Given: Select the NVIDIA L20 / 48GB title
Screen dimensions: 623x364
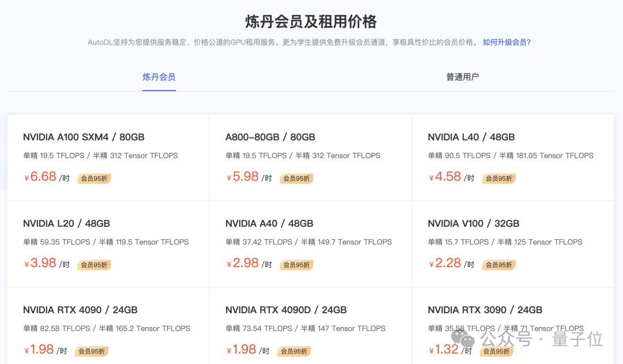Looking at the screenshot, I should [x=66, y=223].
